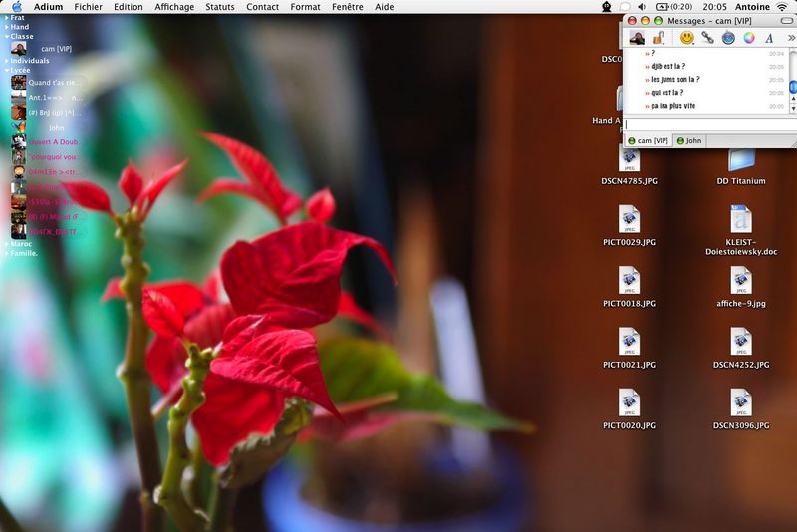
Task: Collapse the Classe contact group
Action: coord(7,37)
